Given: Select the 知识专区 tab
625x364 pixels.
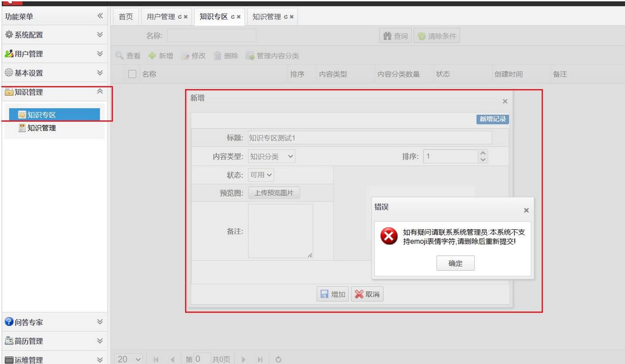Looking at the screenshot, I should [220, 17].
